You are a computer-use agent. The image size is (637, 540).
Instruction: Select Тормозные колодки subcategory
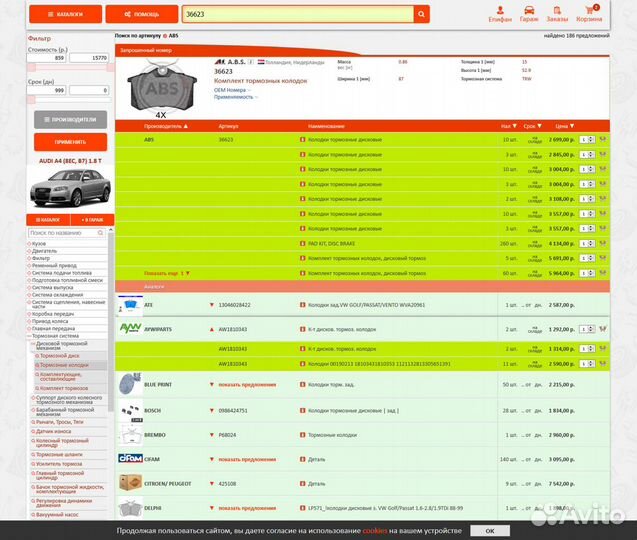64,365
